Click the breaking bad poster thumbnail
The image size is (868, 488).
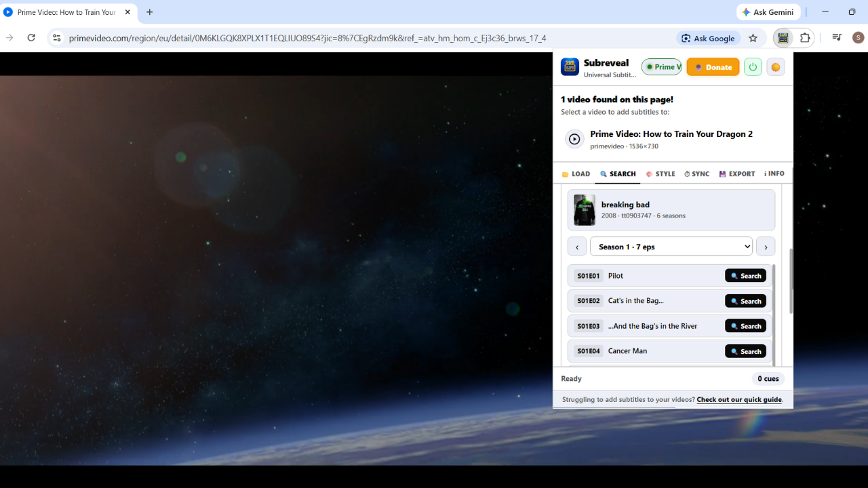coord(585,210)
